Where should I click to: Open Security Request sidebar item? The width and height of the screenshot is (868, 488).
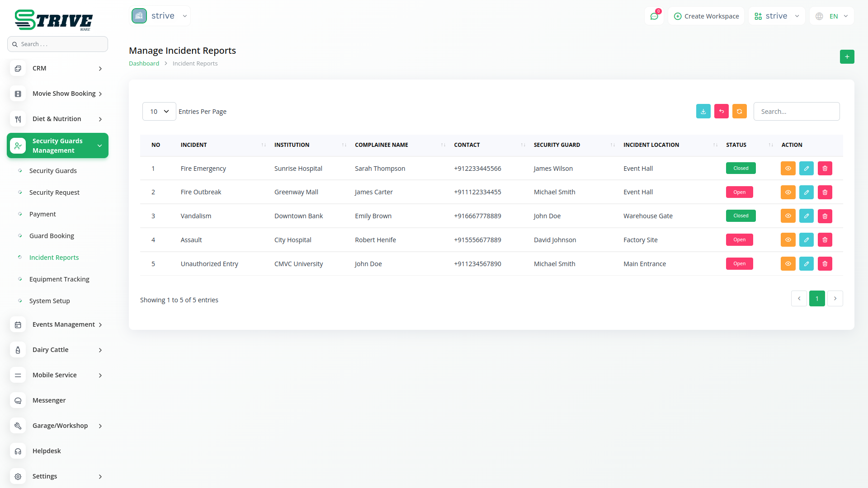click(x=54, y=192)
